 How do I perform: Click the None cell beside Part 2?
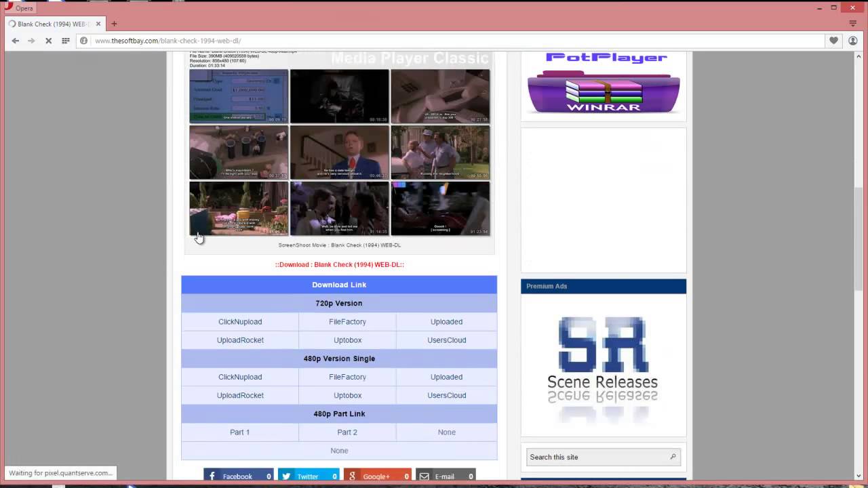tap(446, 432)
